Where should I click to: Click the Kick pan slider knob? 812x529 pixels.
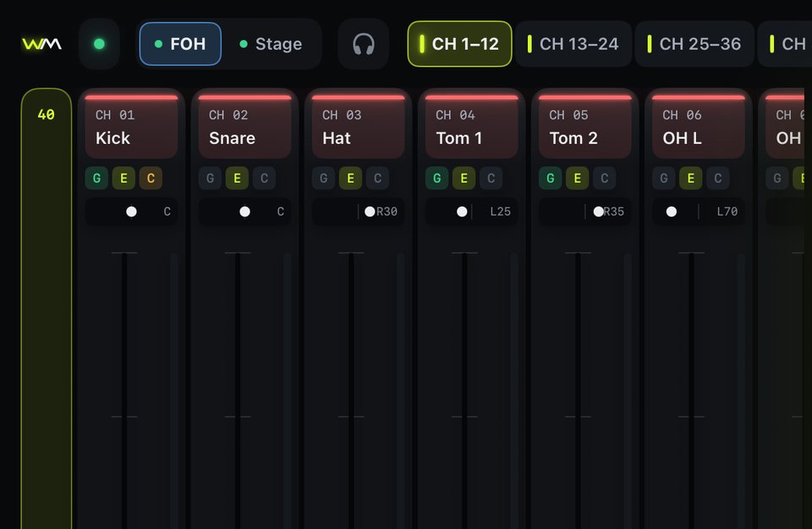(132, 212)
